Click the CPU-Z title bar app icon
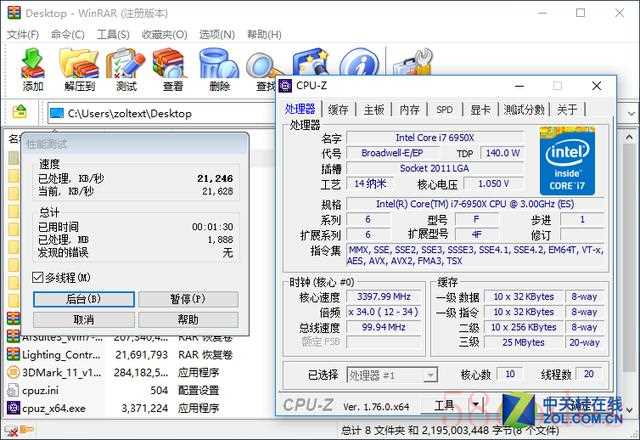The width and height of the screenshot is (640, 440). (x=285, y=86)
